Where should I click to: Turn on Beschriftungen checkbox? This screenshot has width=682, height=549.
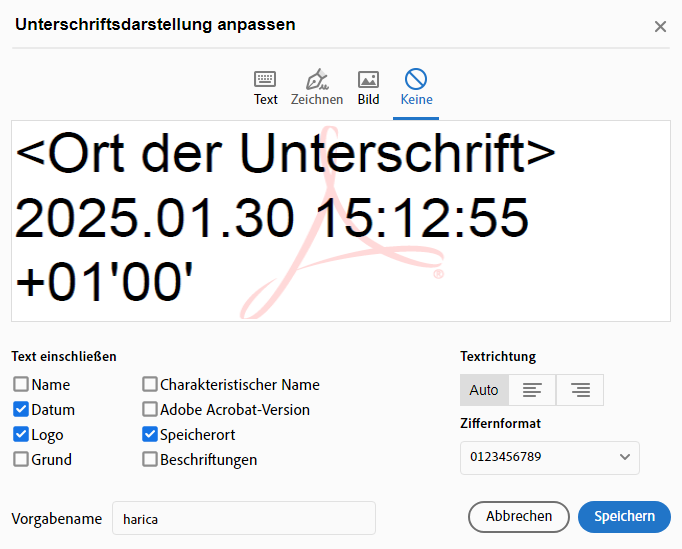point(150,460)
